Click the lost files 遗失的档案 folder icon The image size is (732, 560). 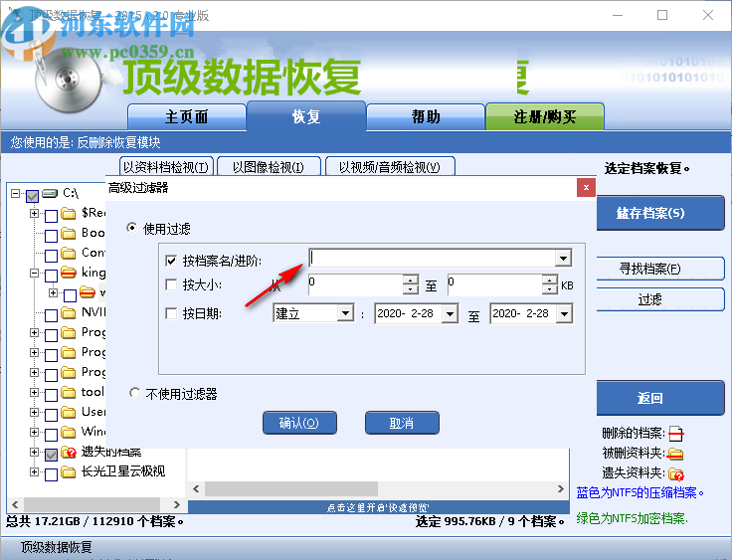[69, 452]
